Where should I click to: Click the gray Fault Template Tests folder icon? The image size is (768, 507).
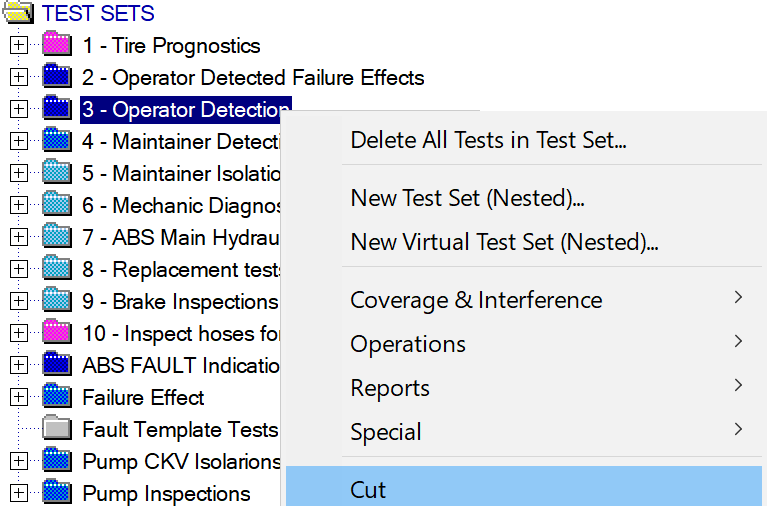(57, 428)
